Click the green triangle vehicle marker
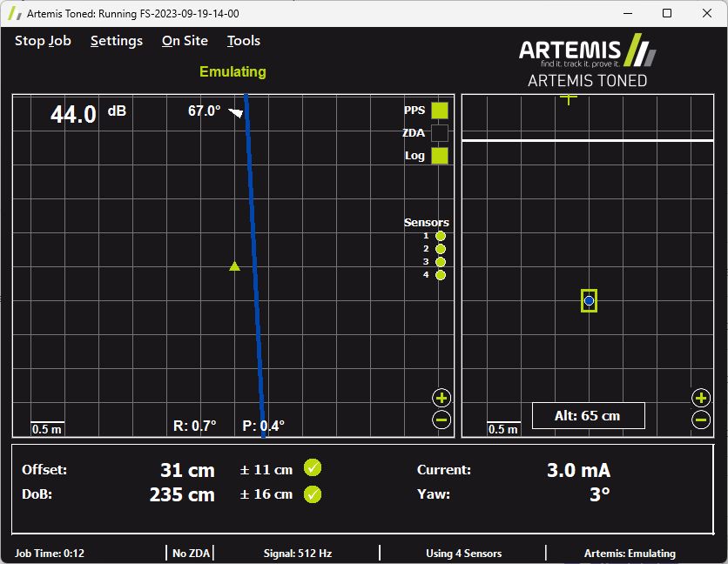 [234, 266]
